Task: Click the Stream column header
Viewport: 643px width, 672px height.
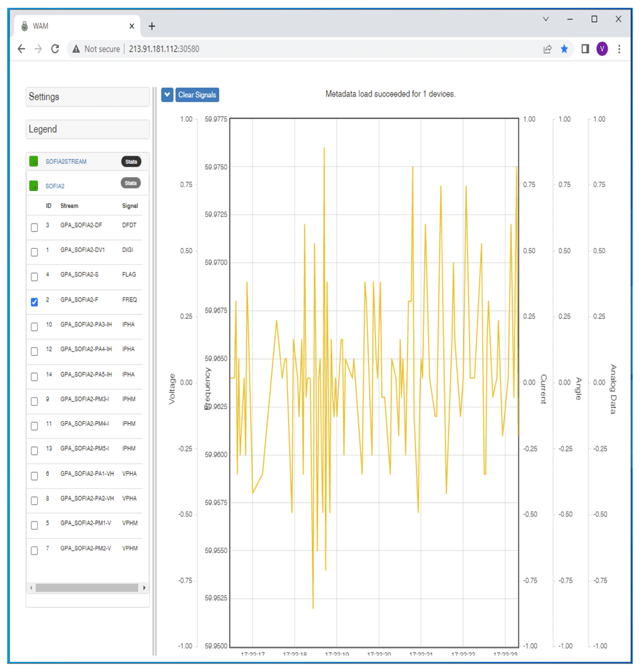Action: pos(69,206)
